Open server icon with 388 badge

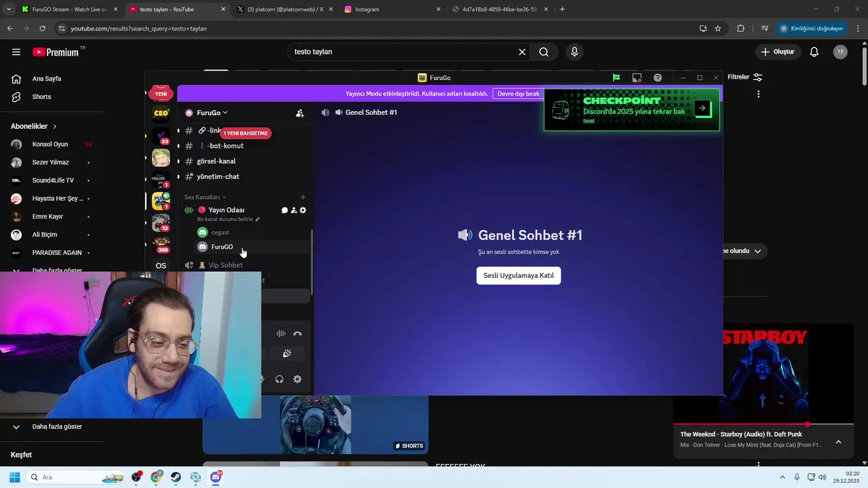pyautogui.click(x=161, y=245)
